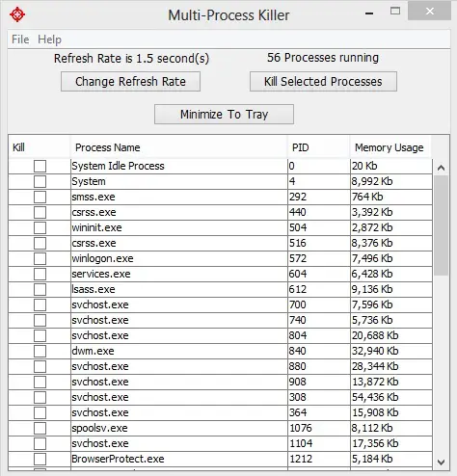The width and height of the screenshot is (457, 476).
Task: Close the Multi-Process Killer window
Action: pos(429,12)
